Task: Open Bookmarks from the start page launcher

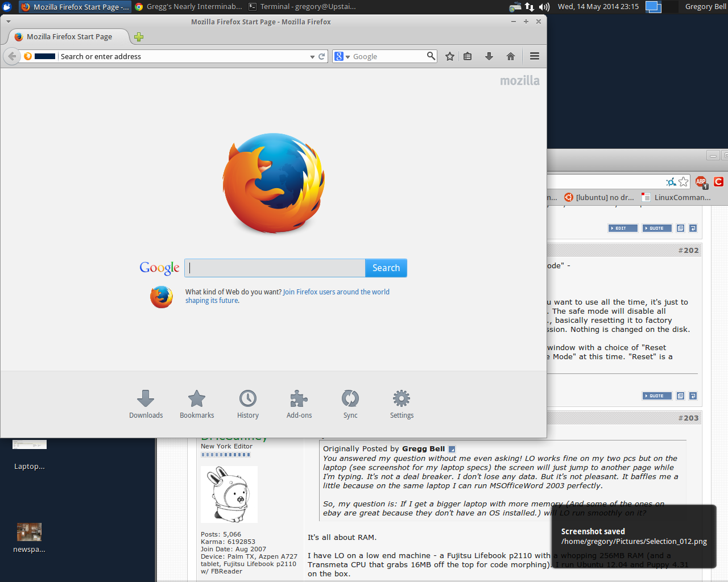Action: point(197,405)
